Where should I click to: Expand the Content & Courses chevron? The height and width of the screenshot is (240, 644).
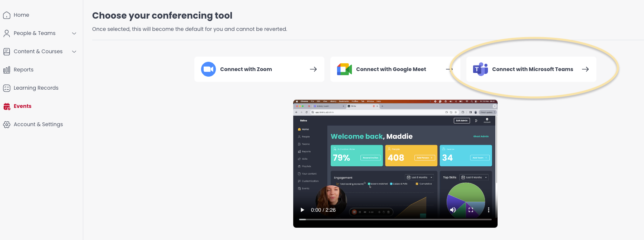coord(74,52)
